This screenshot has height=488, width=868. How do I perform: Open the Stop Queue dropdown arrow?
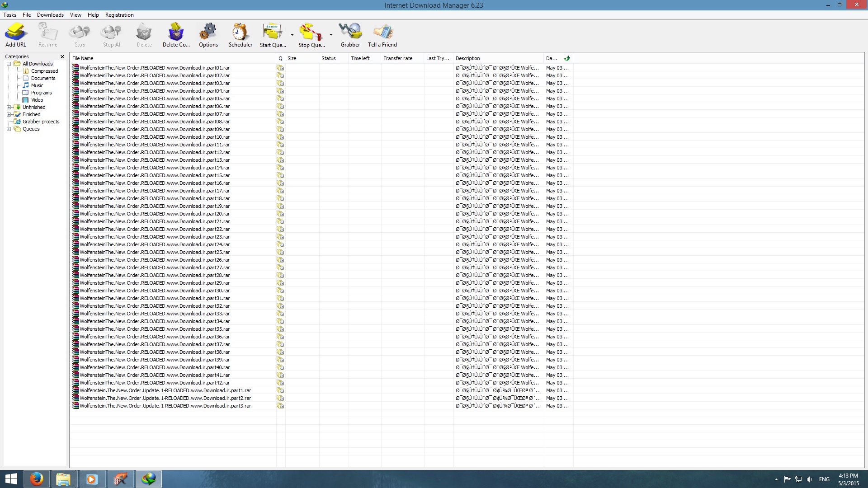point(331,35)
